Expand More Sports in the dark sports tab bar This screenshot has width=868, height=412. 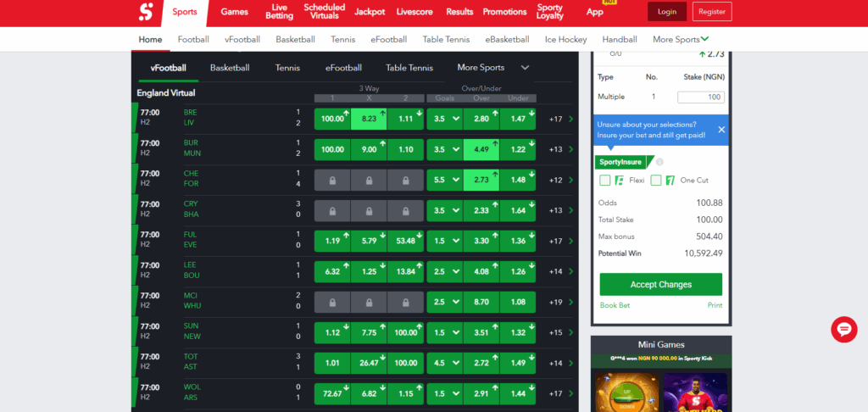(493, 68)
